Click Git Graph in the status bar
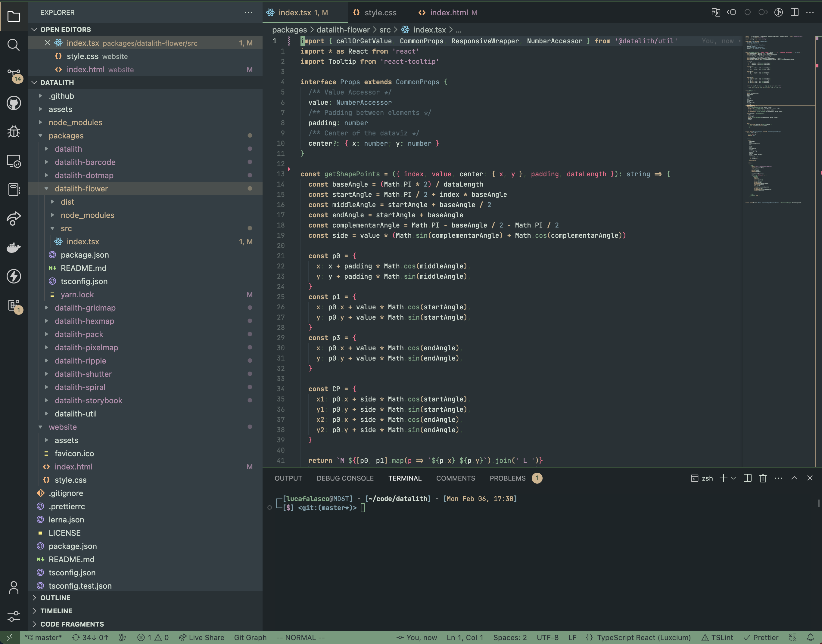This screenshot has width=822, height=644. tap(250, 638)
